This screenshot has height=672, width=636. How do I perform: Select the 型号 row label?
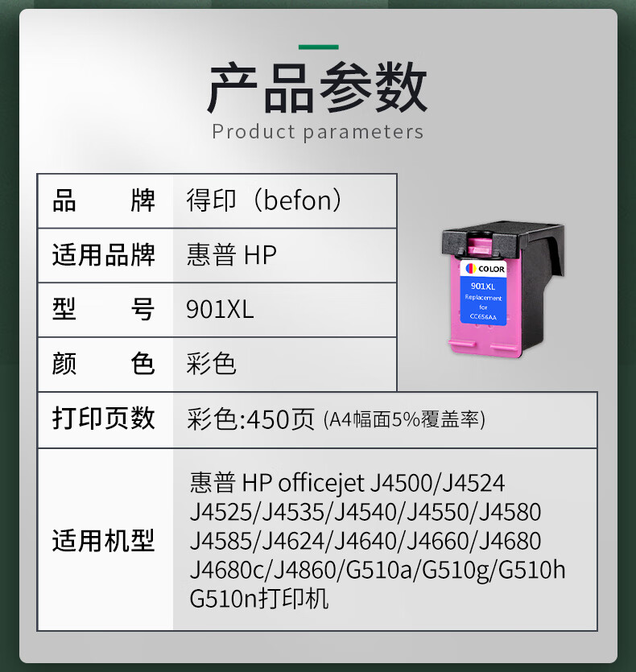click(103, 309)
